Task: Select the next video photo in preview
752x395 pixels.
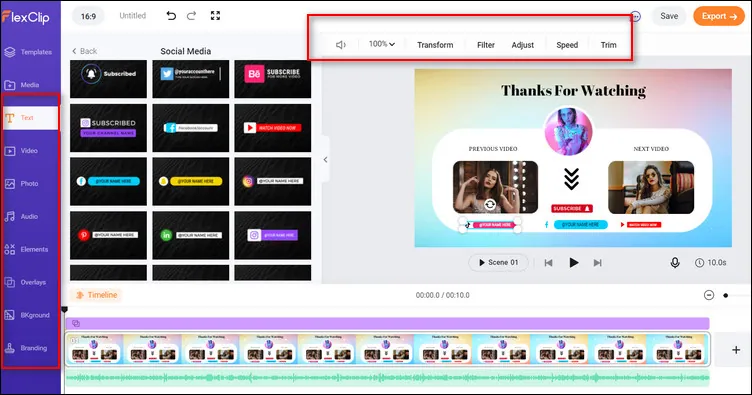Action: coord(651,187)
